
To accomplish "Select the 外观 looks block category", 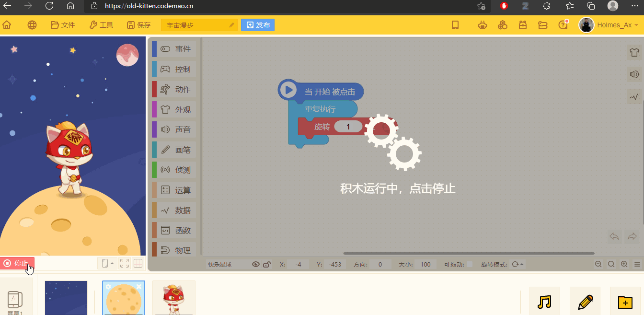I will tap(174, 109).
